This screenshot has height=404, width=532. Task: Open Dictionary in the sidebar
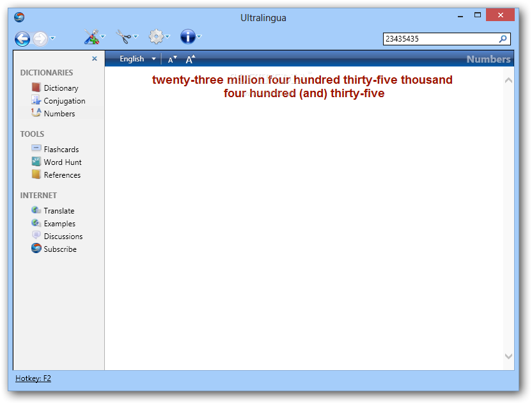click(61, 88)
